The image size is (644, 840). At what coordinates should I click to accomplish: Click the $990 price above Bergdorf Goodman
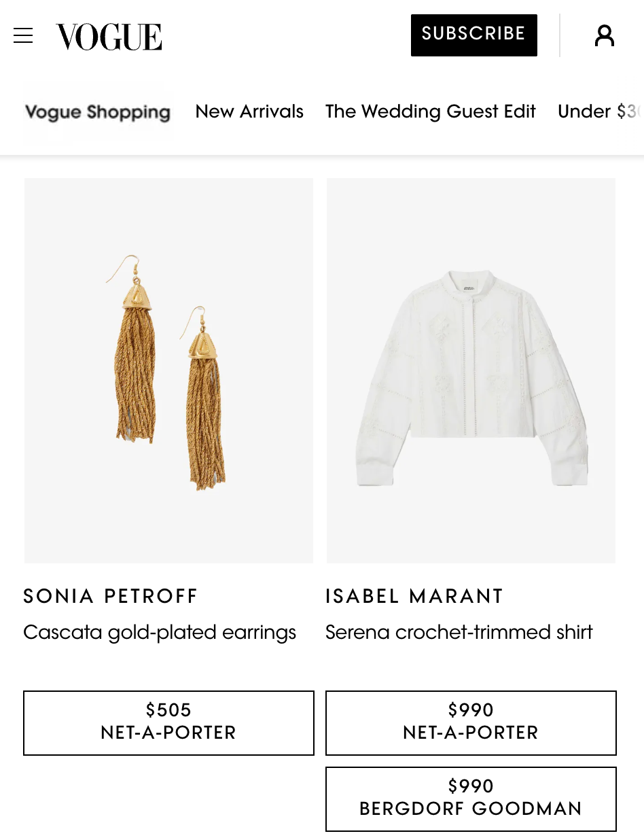tap(471, 786)
